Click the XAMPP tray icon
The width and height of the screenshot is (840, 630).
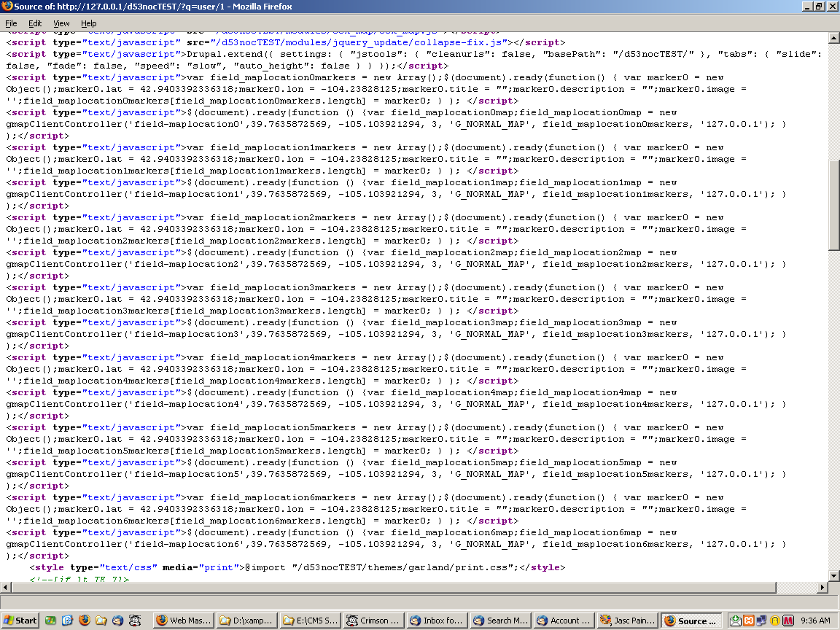[750, 621]
